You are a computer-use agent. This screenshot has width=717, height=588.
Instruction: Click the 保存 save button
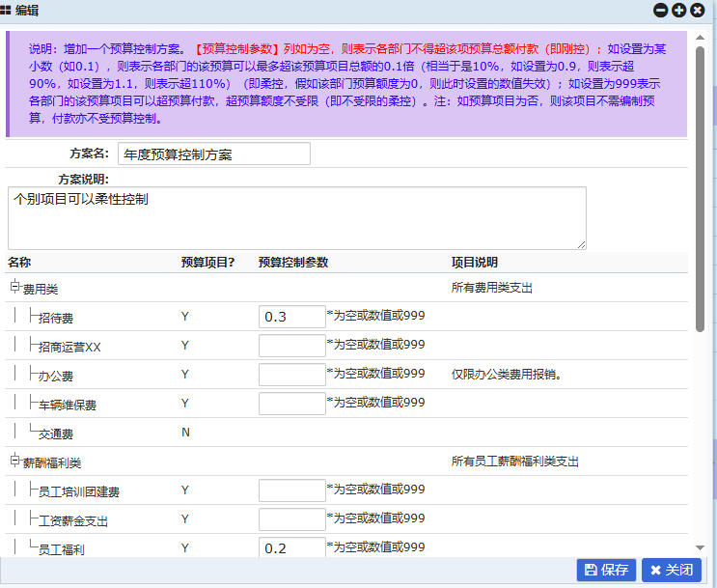(606, 570)
